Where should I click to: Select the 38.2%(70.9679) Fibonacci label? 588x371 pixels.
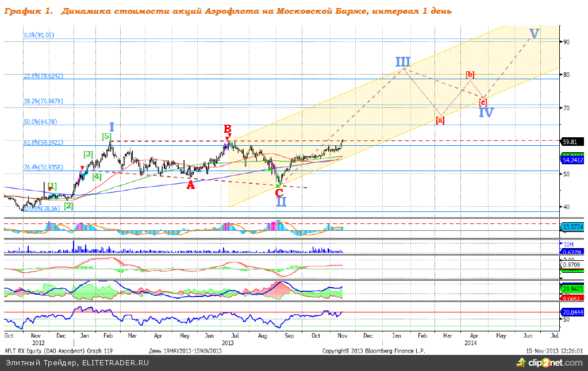pyautogui.click(x=44, y=101)
